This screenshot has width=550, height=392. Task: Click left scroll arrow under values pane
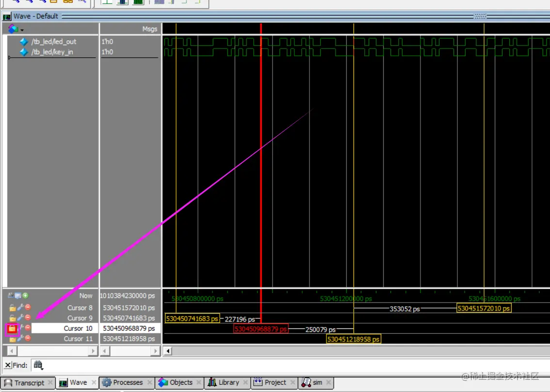point(105,351)
